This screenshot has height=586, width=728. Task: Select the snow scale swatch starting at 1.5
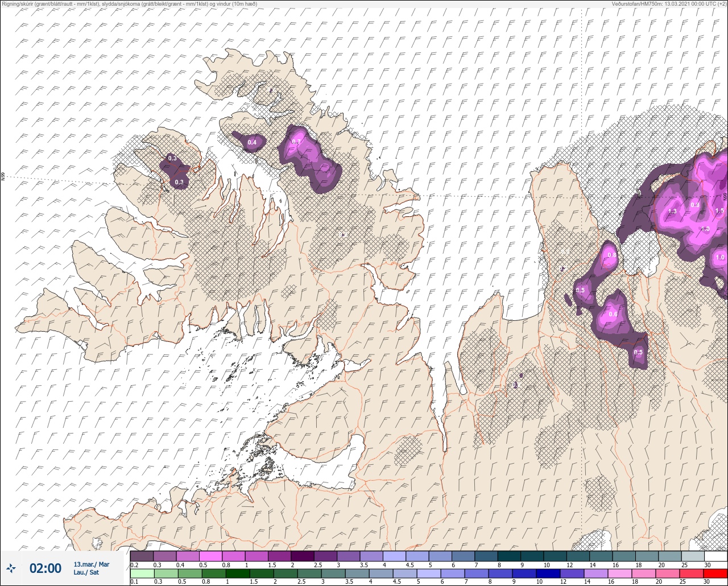point(279,556)
